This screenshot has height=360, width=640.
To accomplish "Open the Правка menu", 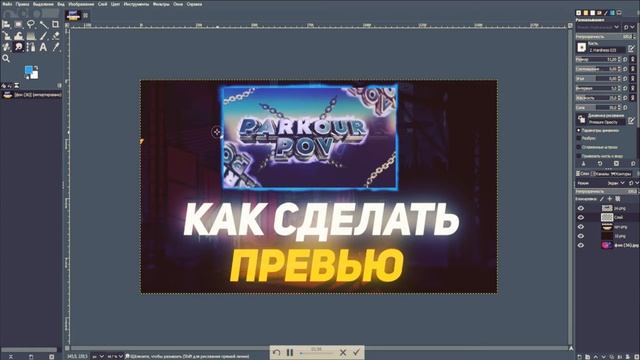I will point(22,4).
